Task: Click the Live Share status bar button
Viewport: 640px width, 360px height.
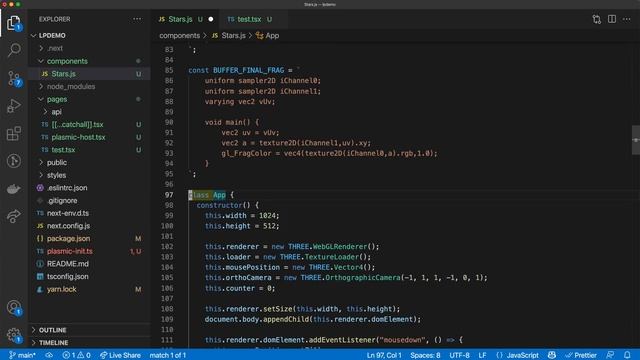Action: 120,355
